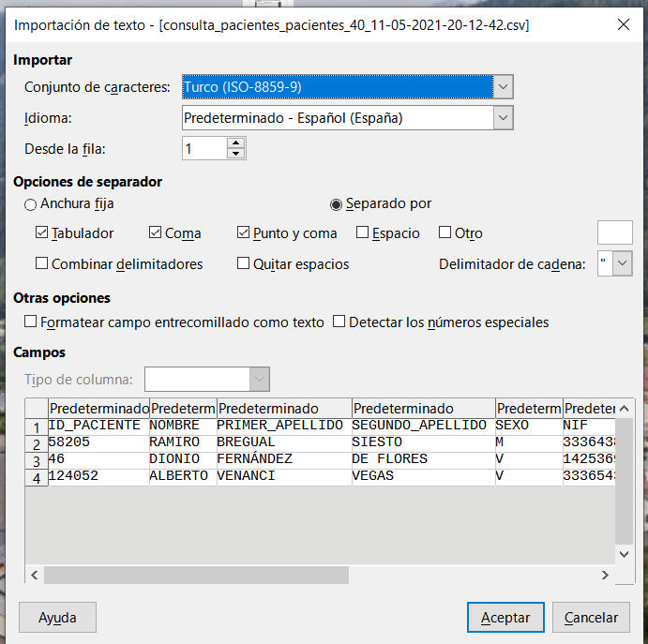This screenshot has height=644, width=648.
Task: Select the NOMBRE column header in preview
Action: [x=182, y=409]
